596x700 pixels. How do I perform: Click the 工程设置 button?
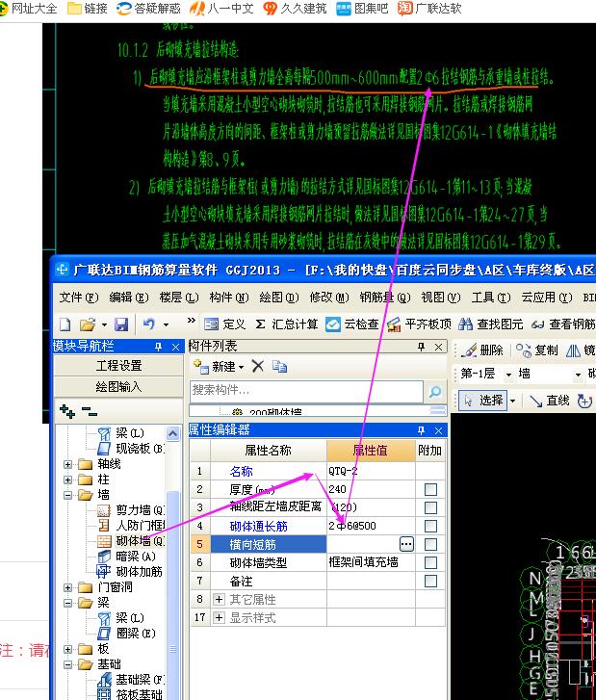pyautogui.click(x=118, y=366)
